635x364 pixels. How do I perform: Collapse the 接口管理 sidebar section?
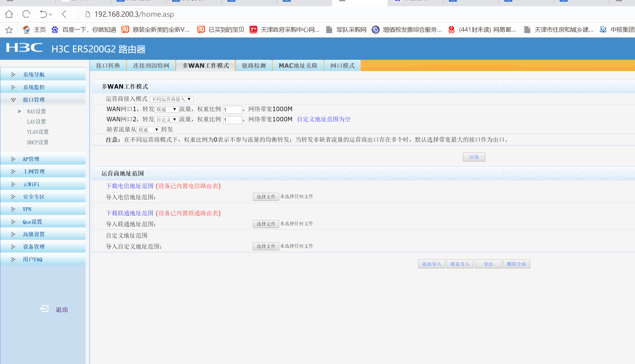tap(34, 100)
